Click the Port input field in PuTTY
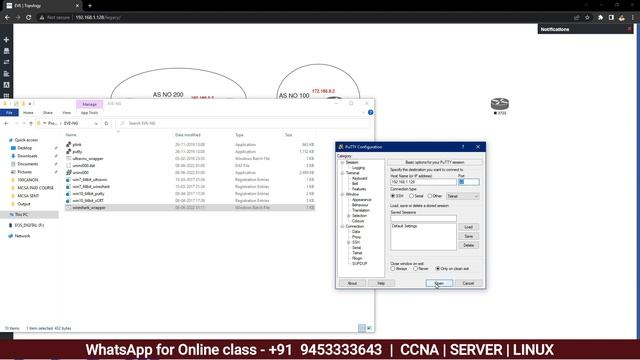640x360 pixels. pyautogui.click(x=469, y=182)
